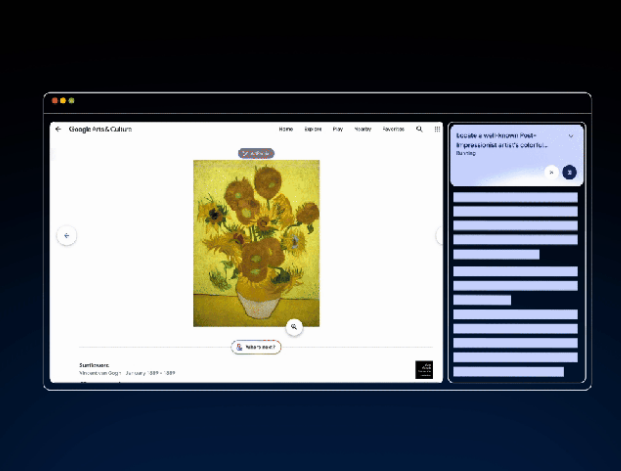Screen dimensions: 621x471
Task: Open the Vincent van Gogh artist link
Action: [100, 373]
